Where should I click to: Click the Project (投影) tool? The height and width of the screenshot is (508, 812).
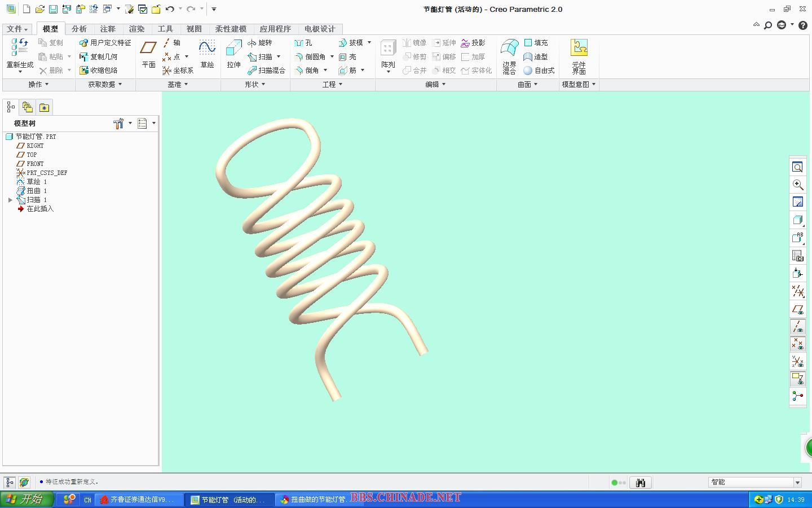click(x=473, y=43)
